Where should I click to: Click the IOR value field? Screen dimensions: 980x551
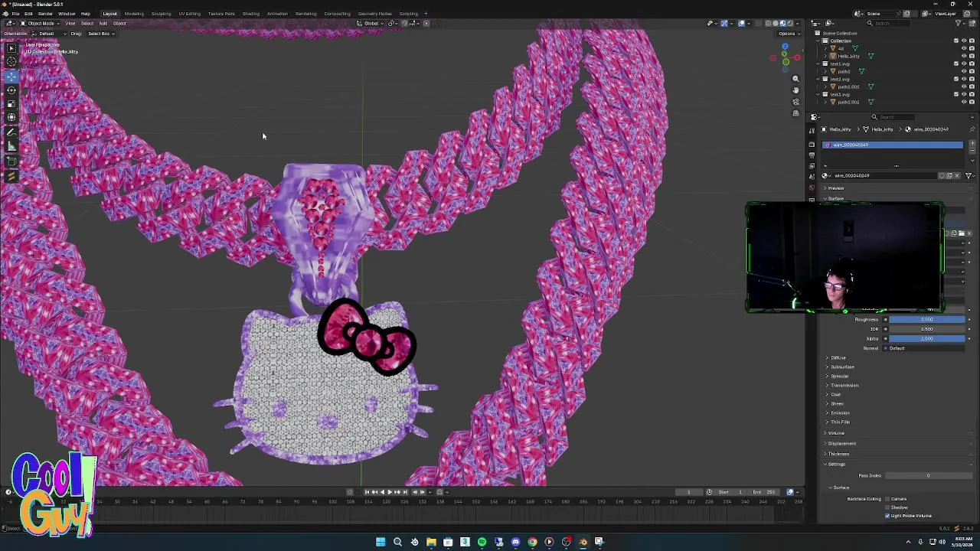point(926,329)
